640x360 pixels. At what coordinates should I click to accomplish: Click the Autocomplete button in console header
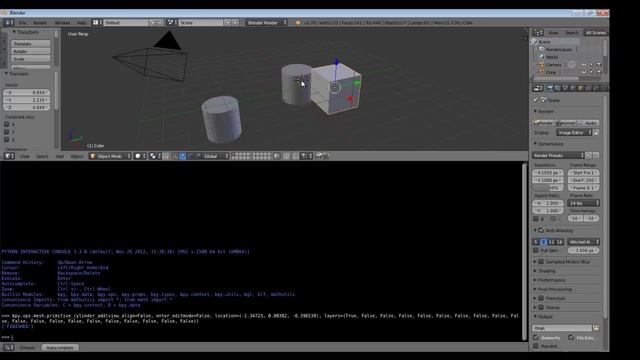60,348
